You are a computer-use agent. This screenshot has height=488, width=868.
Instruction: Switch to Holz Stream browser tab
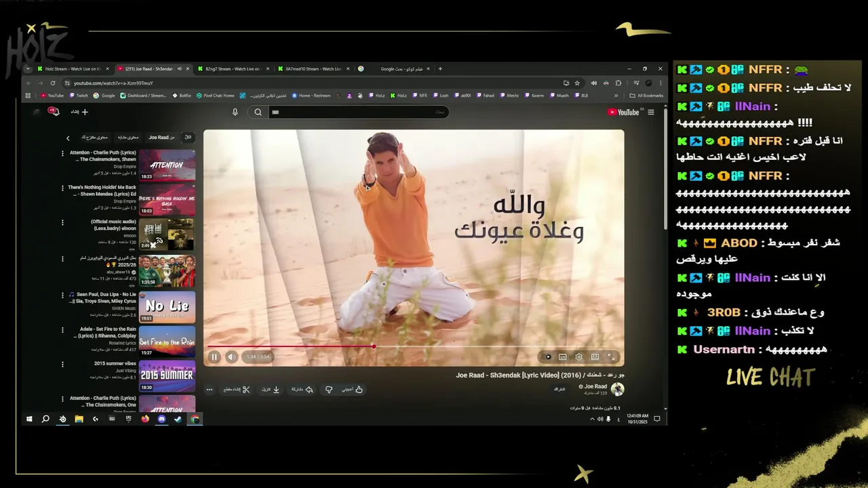click(73, 68)
